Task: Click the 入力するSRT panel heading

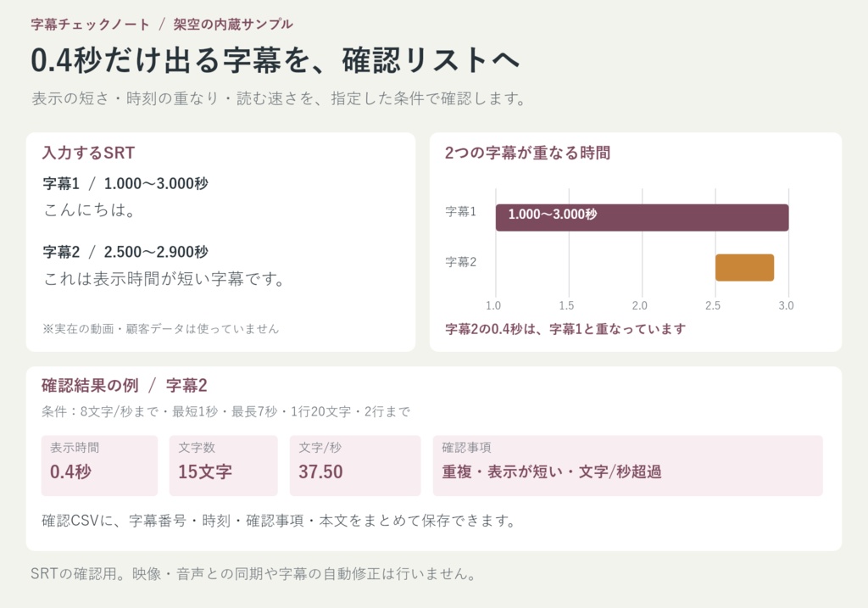Action: 88,153
